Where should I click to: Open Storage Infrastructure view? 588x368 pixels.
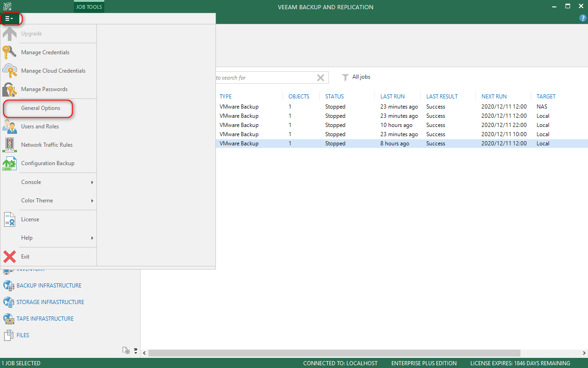tap(50, 302)
